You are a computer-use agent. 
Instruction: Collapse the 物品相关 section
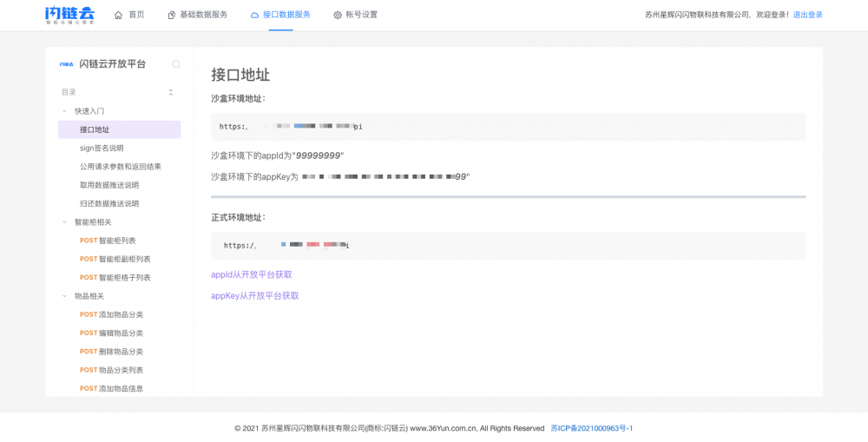(x=64, y=296)
